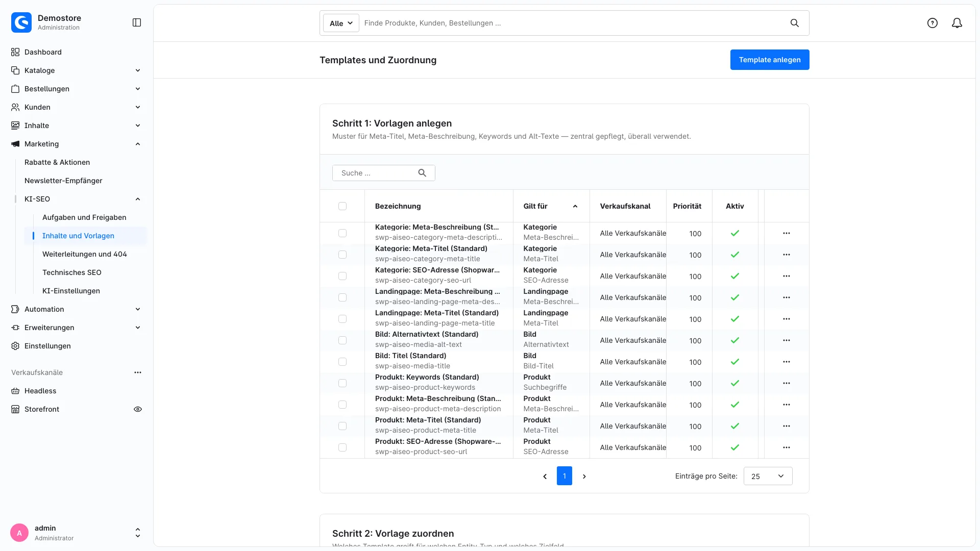Click the Demostore logo icon
Viewport: 980px width, 551px height.
pyautogui.click(x=21, y=22)
